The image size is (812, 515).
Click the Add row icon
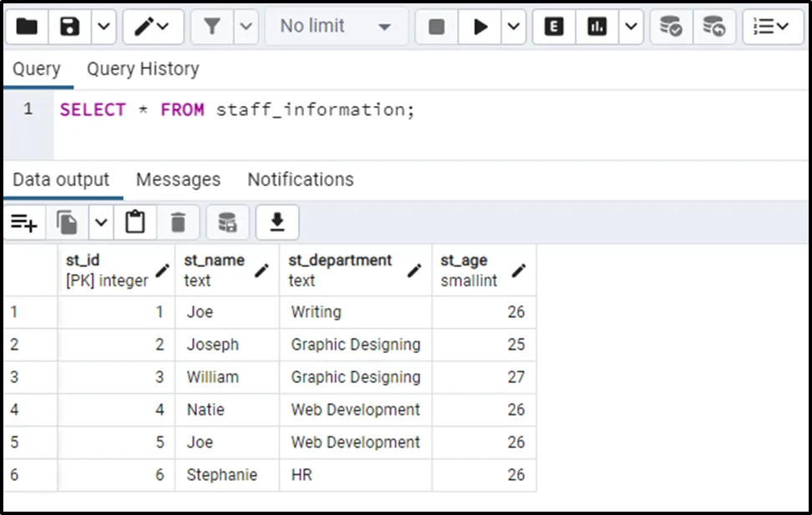(x=24, y=223)
